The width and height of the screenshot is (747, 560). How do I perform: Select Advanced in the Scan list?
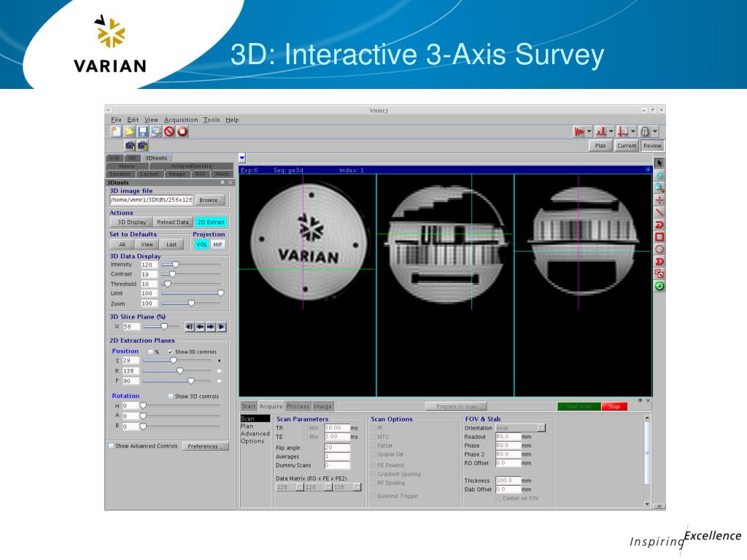255,434
